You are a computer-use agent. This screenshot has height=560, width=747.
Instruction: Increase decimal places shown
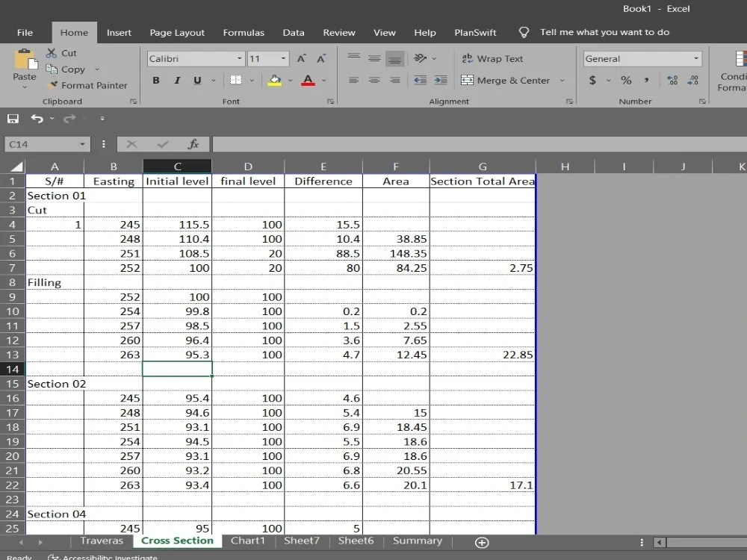[x=672, y=80]
